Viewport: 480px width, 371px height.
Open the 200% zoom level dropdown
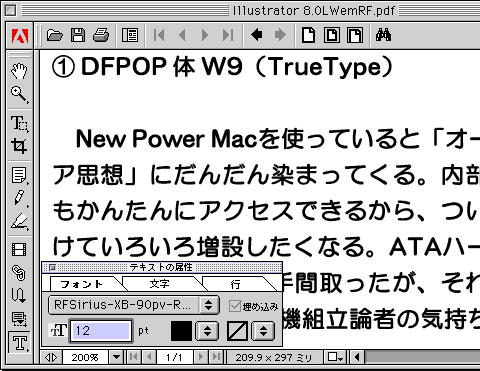116,357
